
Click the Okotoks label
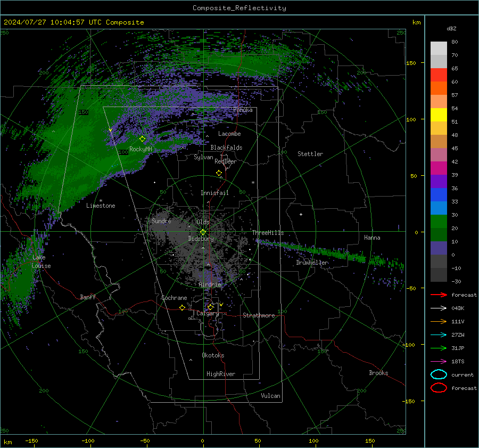point(213,355)
